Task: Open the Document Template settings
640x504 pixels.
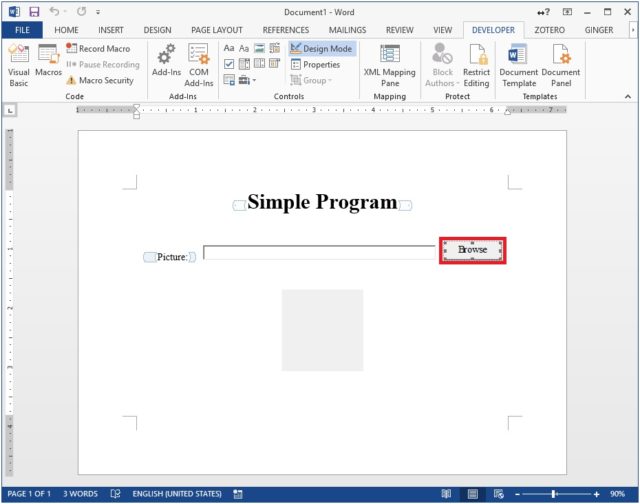Action: 518,64
